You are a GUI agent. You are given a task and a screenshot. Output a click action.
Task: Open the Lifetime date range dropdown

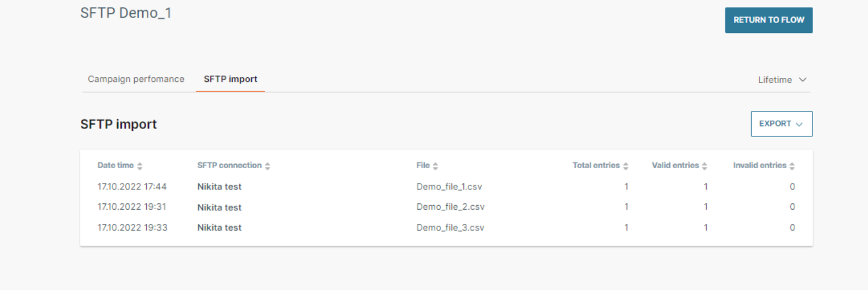[781, 80]
